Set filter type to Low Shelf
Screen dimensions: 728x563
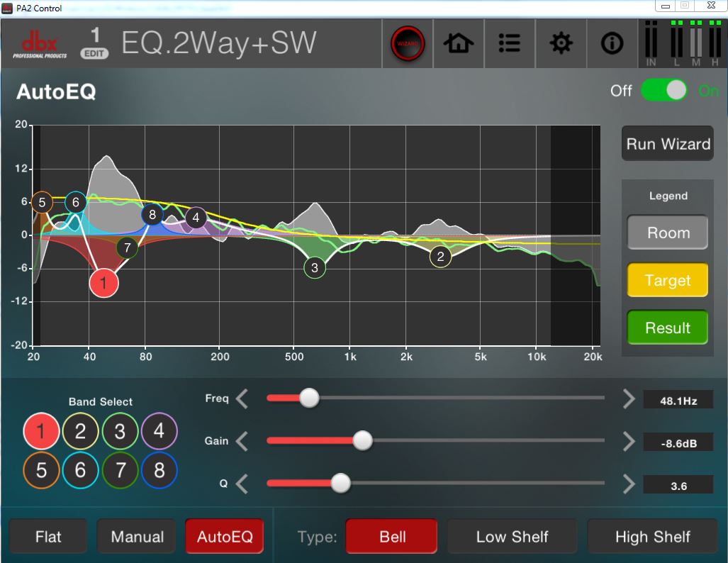(512, 537)
